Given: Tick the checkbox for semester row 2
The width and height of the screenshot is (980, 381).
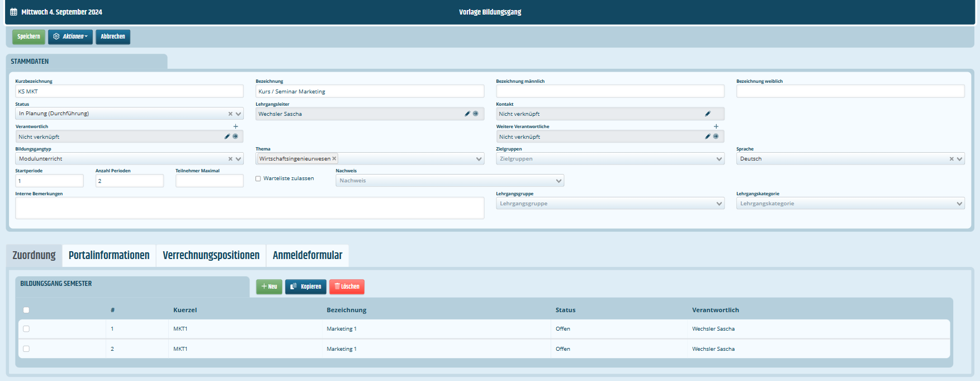Looking at the screenshot, I should [x=26, y=349].
